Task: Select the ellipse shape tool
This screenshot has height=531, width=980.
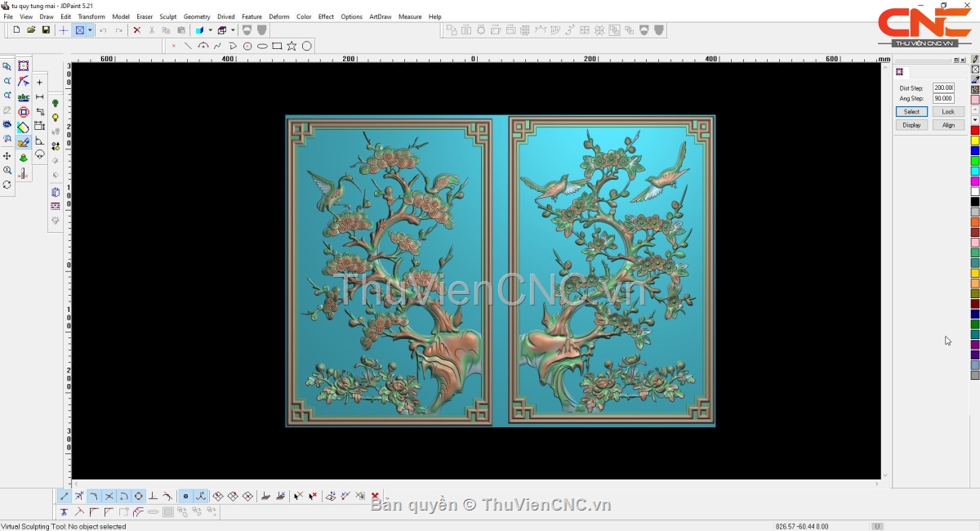Action: pyautogui.click(x=262, y=46)
